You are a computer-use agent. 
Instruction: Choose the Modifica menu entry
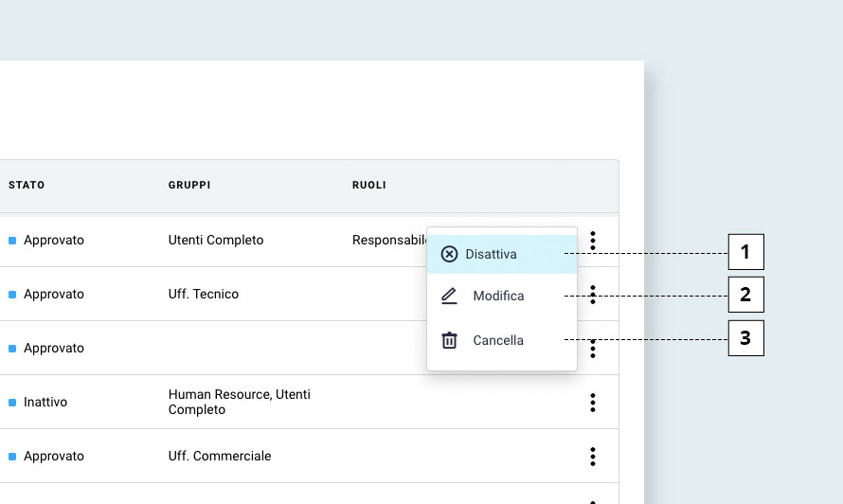[498, 297]
